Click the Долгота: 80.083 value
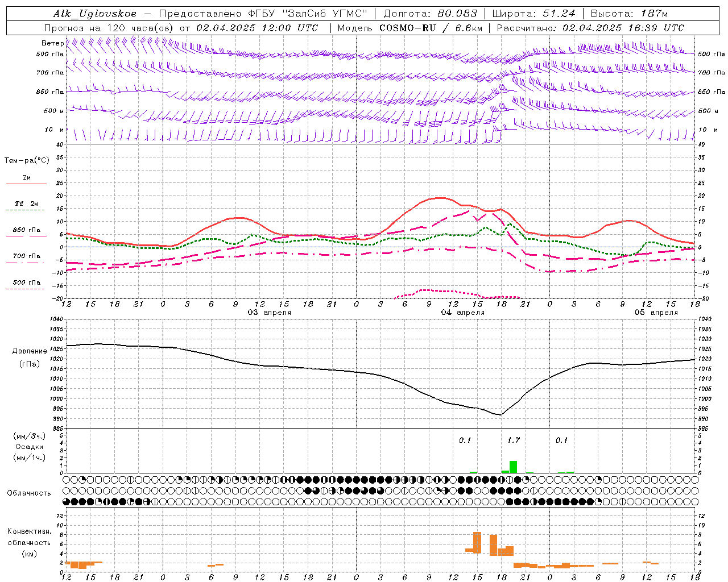Image resolution: width=728 pixels, height=582 pixels. [430, 14]
